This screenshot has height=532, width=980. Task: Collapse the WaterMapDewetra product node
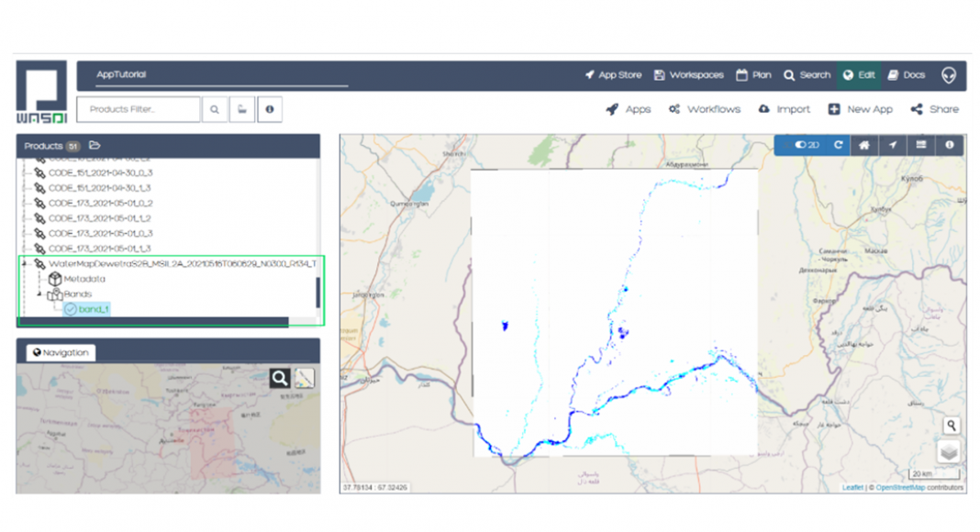pos(25,264)
